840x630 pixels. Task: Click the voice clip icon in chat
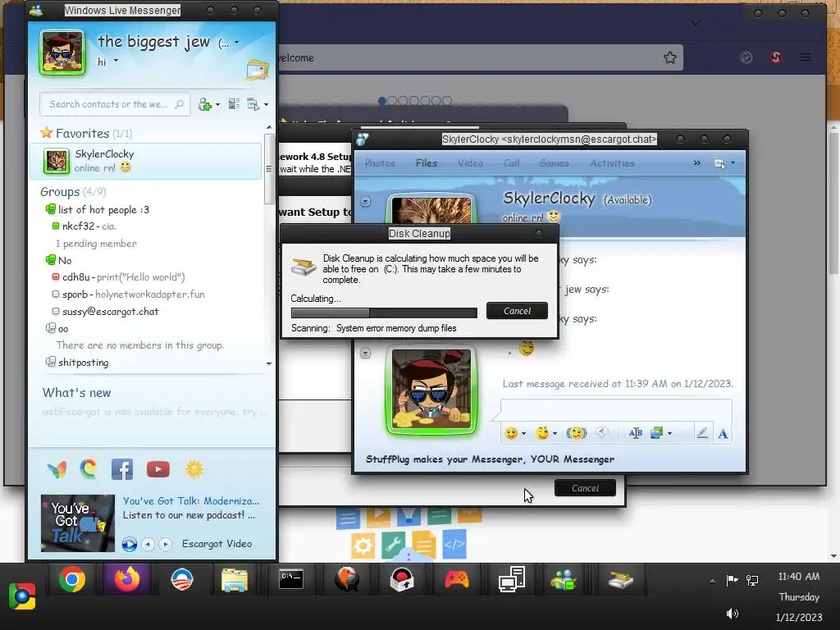coord(602,433)
